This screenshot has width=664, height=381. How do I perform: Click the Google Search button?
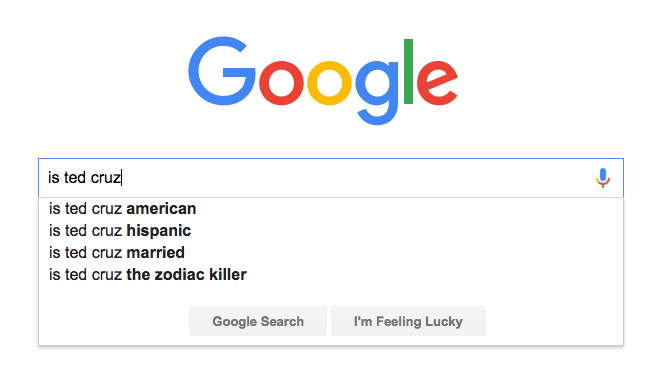258,321
